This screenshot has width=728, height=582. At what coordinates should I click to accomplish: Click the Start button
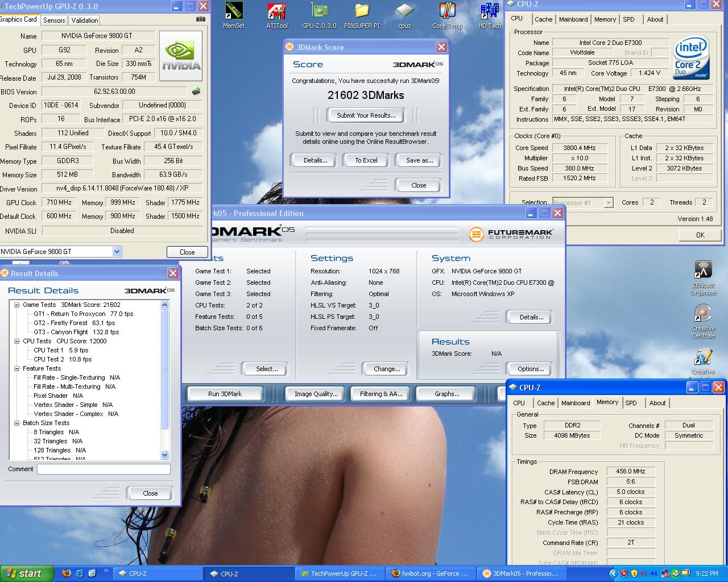pyautogui.click(x=27, y=573)
